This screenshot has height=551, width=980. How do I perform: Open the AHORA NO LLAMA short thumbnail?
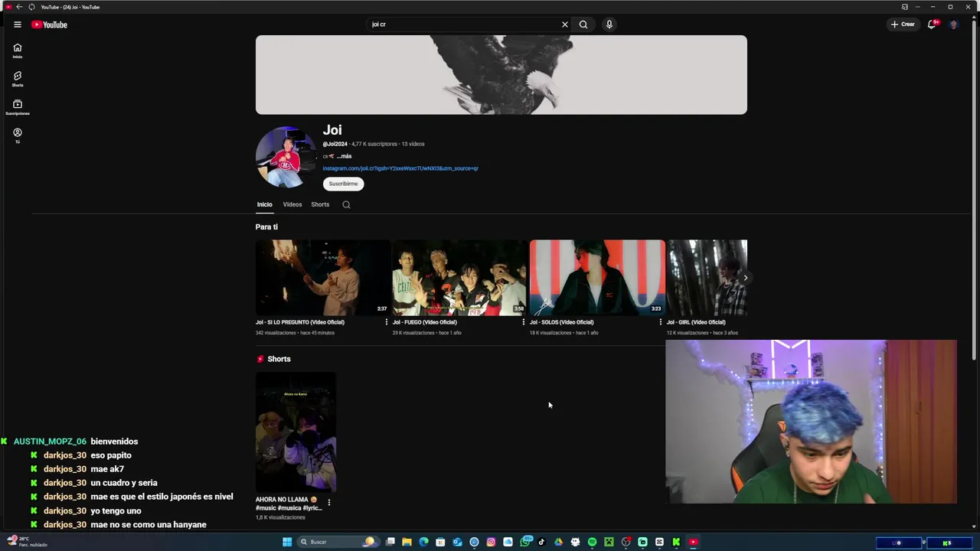coord(296,432)
